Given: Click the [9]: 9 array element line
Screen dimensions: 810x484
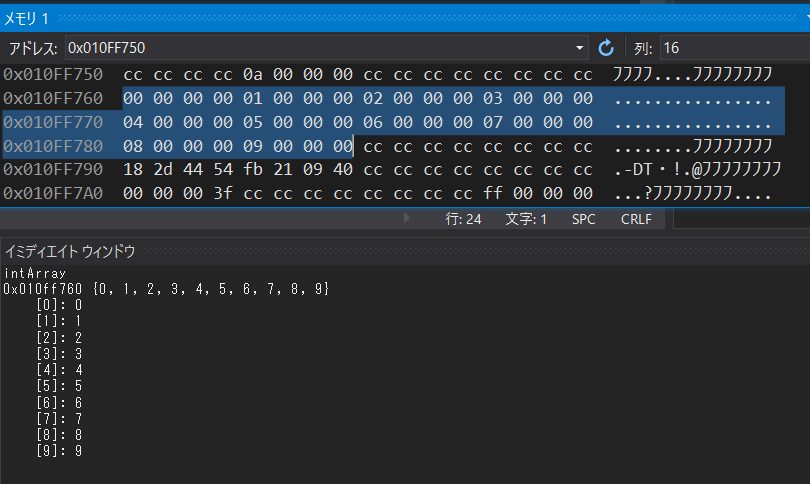Looking at the screenshot, I should [x=59, y=451].
